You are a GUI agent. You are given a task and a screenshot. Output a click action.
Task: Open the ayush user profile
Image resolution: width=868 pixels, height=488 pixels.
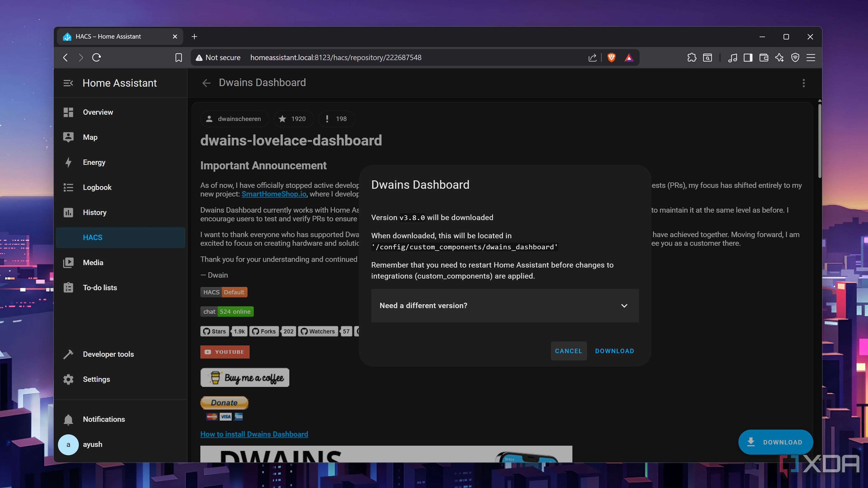tap(121, 444)
